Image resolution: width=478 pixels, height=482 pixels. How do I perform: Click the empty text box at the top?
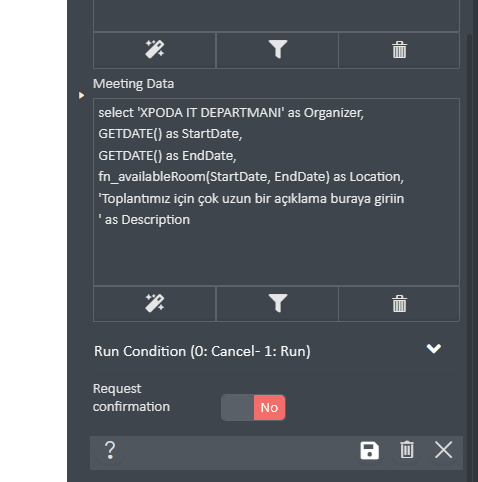pyautogui.click(x=276, y=16)
